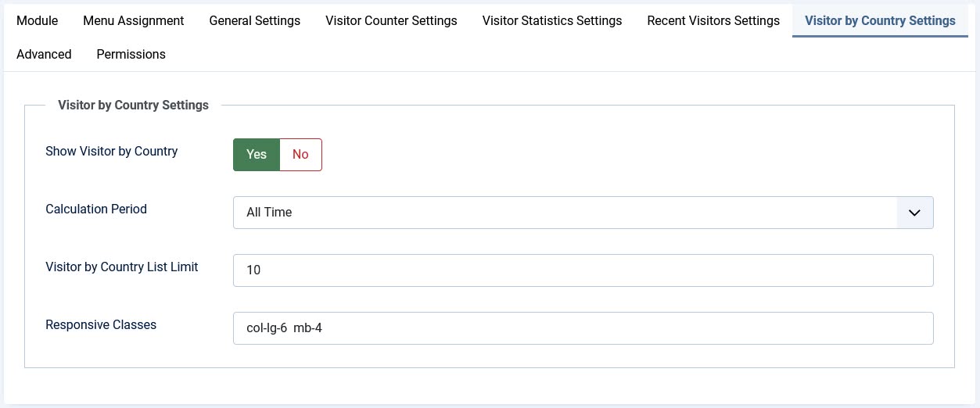This screenshot has width=980, height=408.
Task: Click the Responsive Classes label
Action: click(101, 324)
